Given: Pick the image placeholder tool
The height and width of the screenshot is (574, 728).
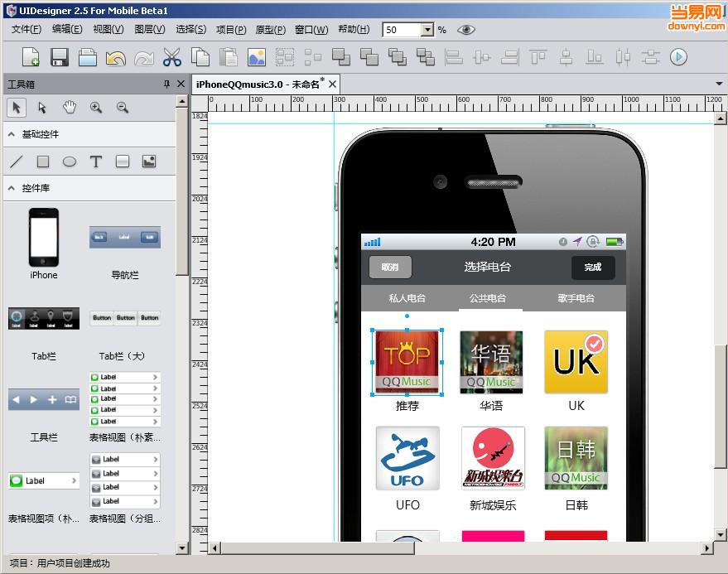Looking at the screenshot, I should (x=149, y=162).
